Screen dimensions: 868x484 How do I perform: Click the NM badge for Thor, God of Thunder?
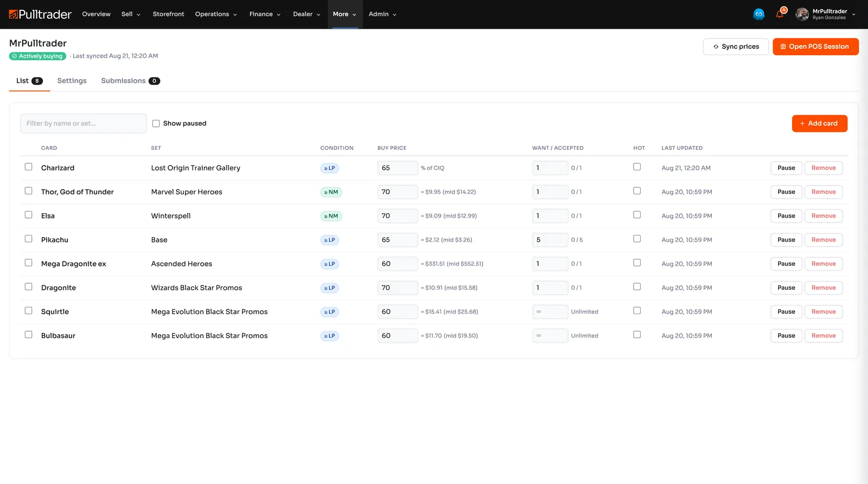pos(331,192)
